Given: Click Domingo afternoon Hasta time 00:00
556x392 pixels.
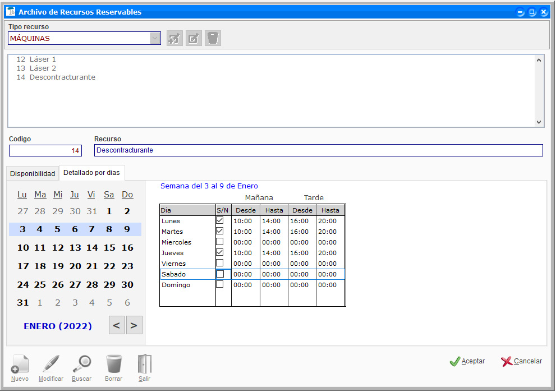Looking at the screenshot, I should point(327,285).
